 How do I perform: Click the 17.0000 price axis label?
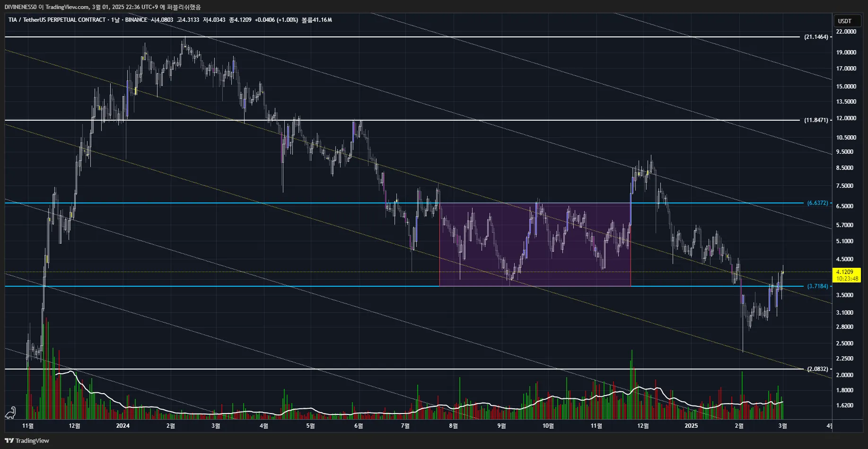pyautogui.click(x=846, y=69)
